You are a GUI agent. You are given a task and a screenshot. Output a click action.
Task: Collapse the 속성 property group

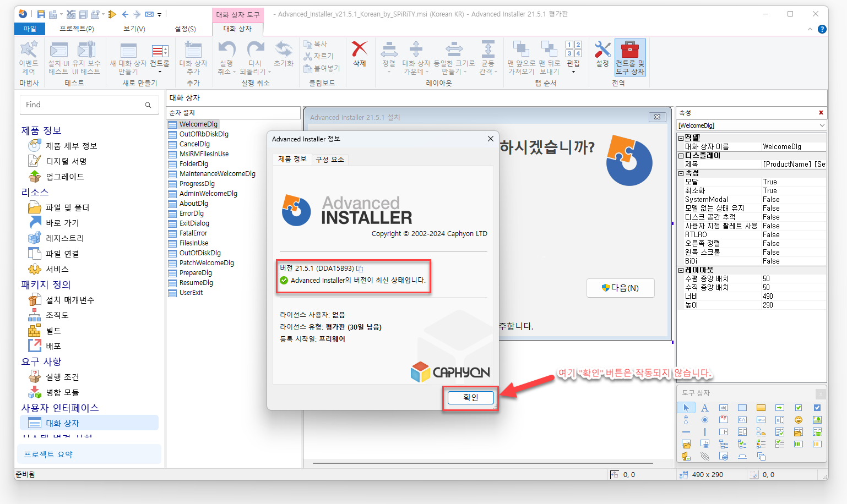pos(681,173)
